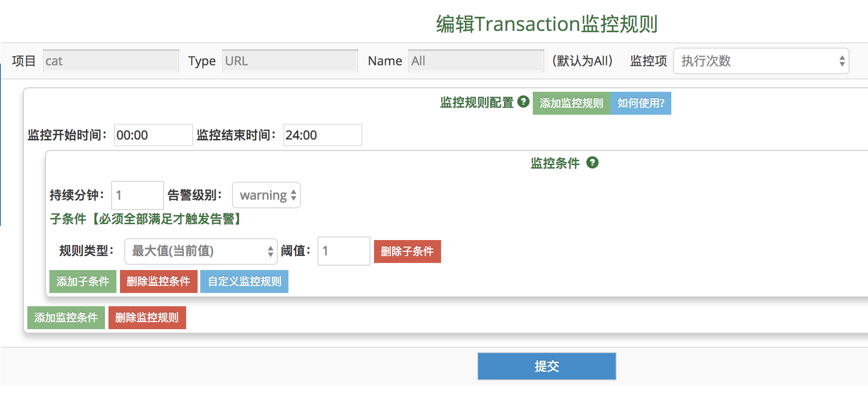This screenshot has width=868, height=398.
Task: Click the 持续分钟 input showing 1
Action: tap(137, 195)
